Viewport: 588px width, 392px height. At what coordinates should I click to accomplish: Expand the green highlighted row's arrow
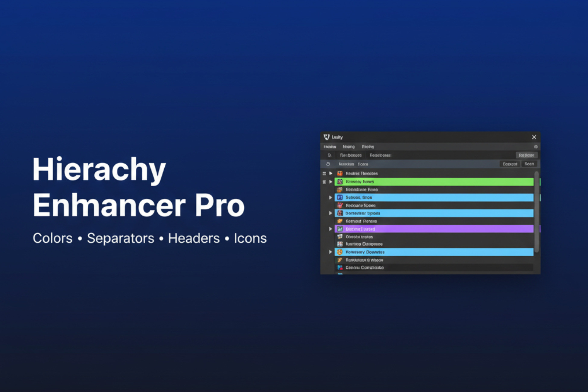331,182
